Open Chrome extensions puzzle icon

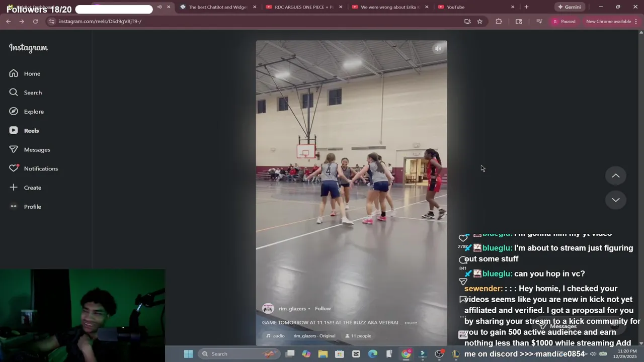(x=499, y=22)
